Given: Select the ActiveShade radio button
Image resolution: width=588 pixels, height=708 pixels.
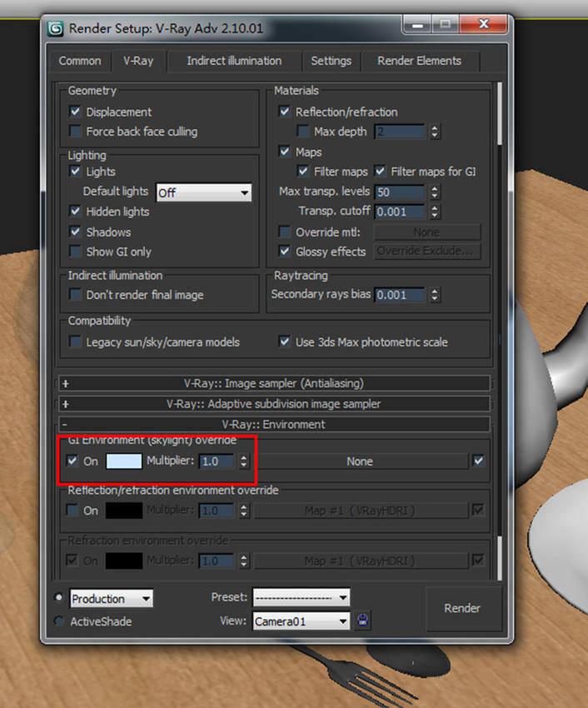Looking at the screenshot, I should click(58, 621).
